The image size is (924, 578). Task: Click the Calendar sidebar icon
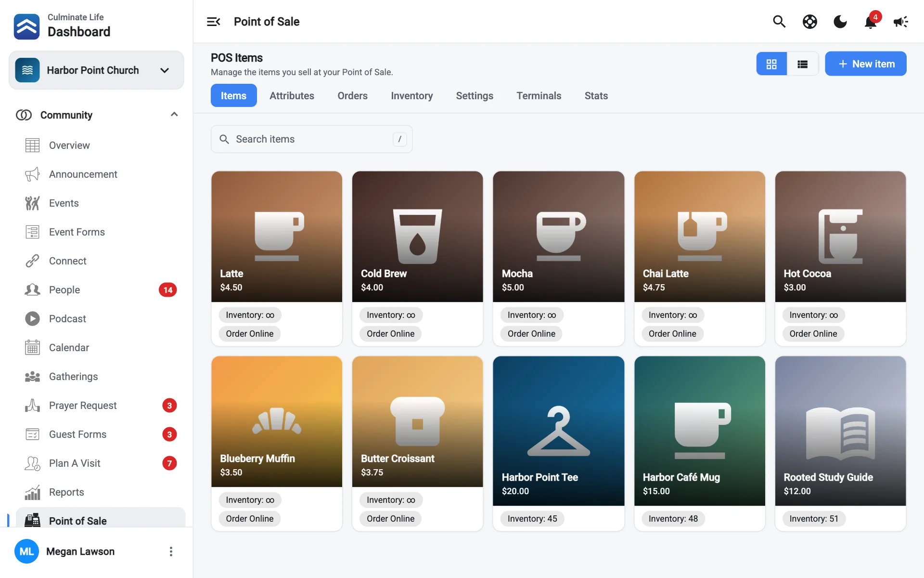[x=32, y=348]
